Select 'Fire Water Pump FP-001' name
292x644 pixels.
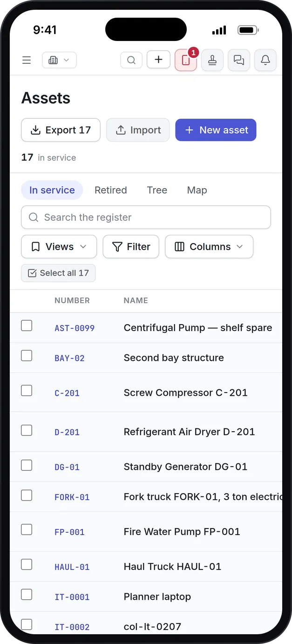[x=182, y=532]
